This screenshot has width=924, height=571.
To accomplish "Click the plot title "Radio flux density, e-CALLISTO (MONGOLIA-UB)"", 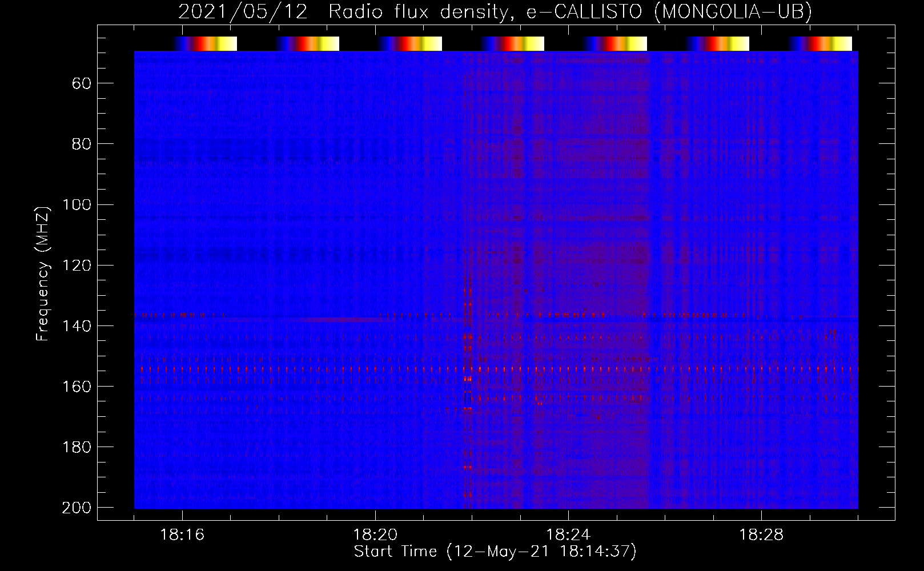I will click(x=570, y=12).
